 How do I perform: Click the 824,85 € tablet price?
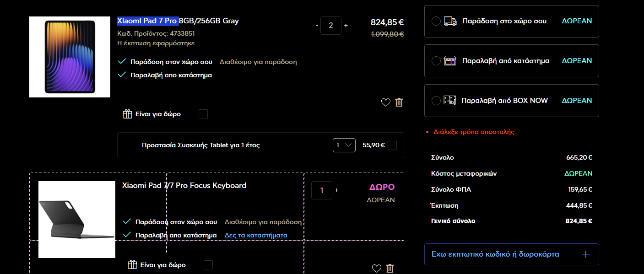click(387, 22)
